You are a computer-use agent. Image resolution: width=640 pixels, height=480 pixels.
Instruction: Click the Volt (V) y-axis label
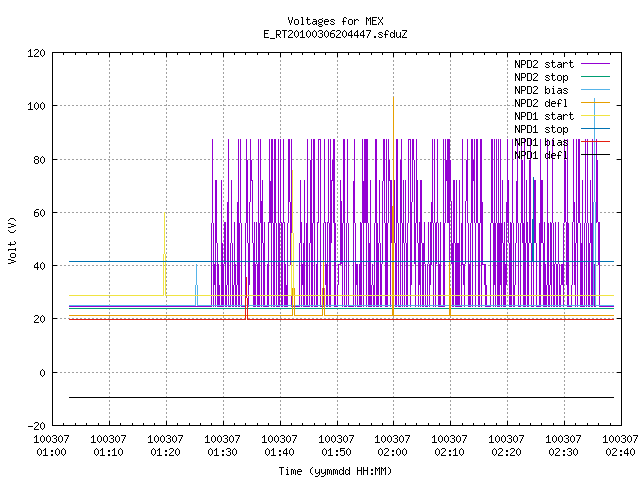[x=12, y=240]
